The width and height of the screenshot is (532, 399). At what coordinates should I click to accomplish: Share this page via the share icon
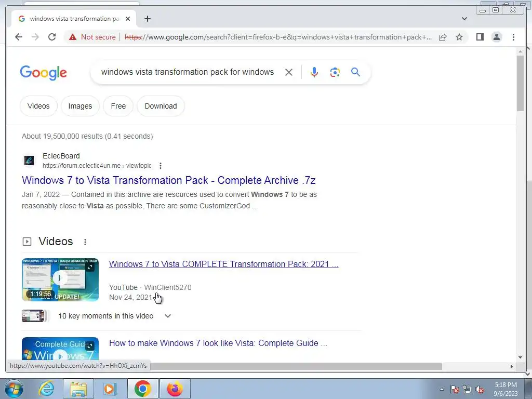(x=443, y=37)
